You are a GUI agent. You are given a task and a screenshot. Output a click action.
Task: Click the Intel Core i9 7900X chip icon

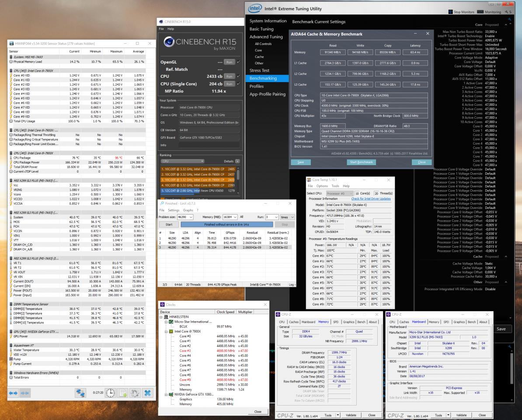pos(171,331)
